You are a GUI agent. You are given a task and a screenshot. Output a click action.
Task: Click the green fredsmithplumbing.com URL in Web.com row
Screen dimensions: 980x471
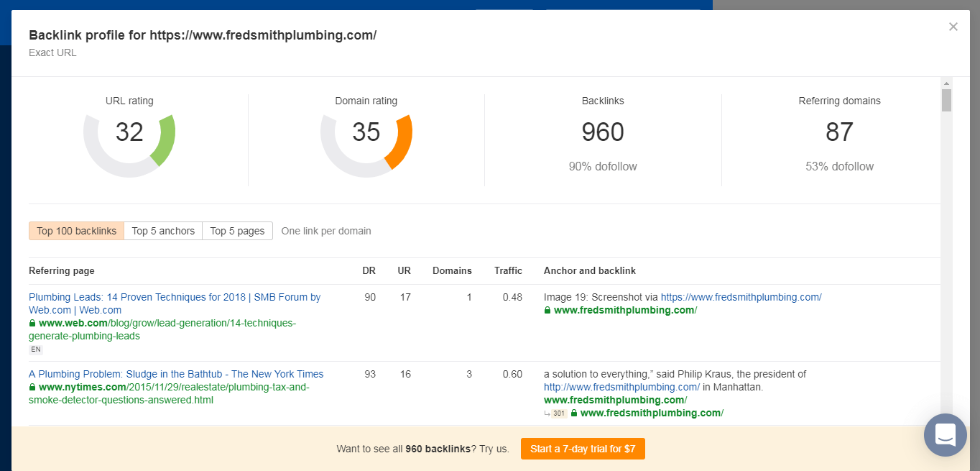625,310
